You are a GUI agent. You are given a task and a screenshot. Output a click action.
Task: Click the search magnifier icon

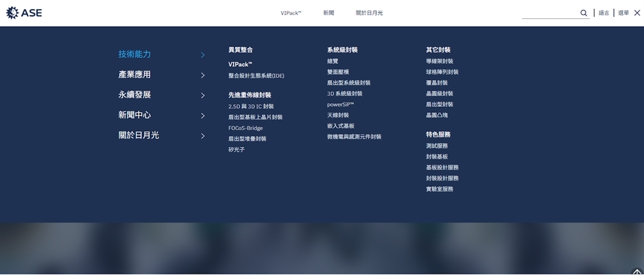[583, 13]
